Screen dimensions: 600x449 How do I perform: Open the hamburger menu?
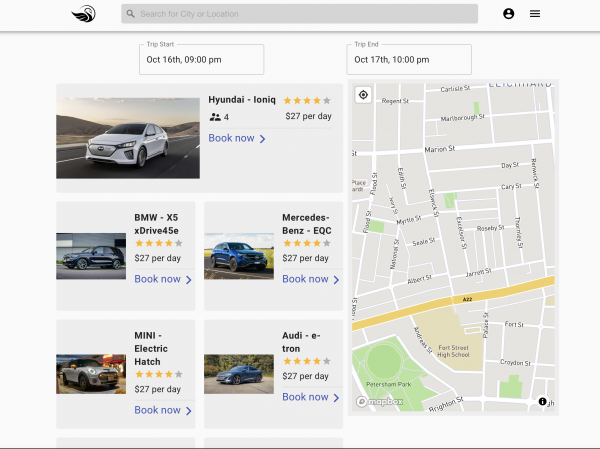point(535,14)
